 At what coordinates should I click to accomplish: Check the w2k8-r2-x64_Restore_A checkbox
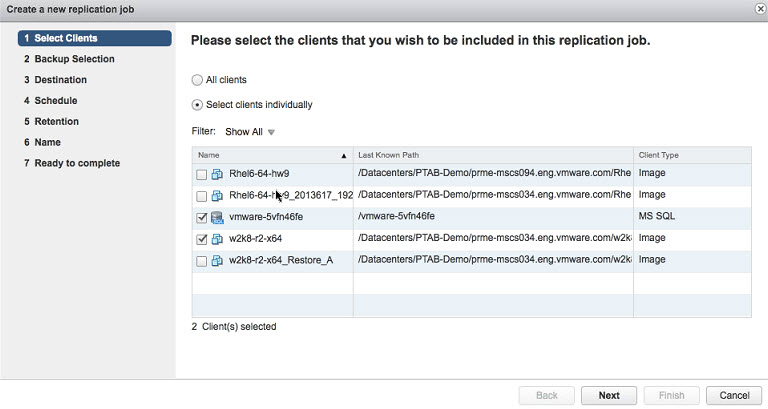(201, 261)
